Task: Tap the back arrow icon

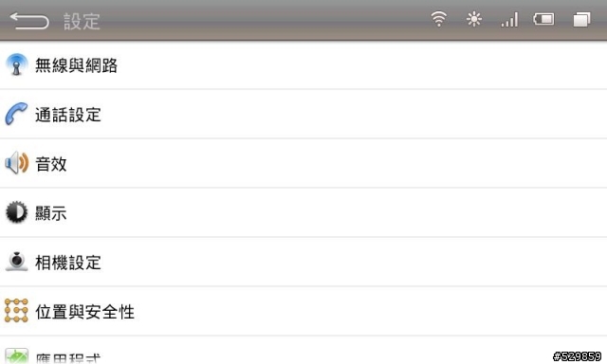Action: coord(29,21)
